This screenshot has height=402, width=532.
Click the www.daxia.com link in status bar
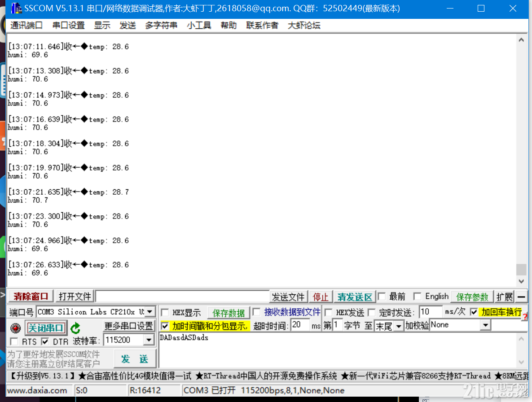pos(37,390)
